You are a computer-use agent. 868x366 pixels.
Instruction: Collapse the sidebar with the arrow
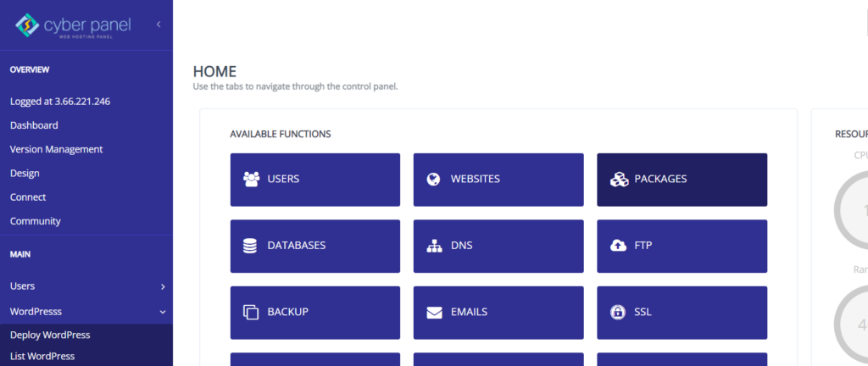[159, 25]
